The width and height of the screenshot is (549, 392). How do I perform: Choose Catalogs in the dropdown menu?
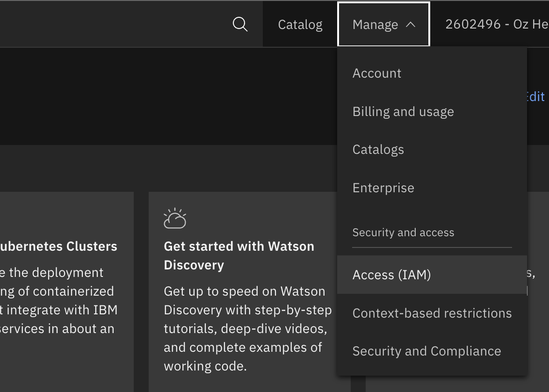[378, 150]
